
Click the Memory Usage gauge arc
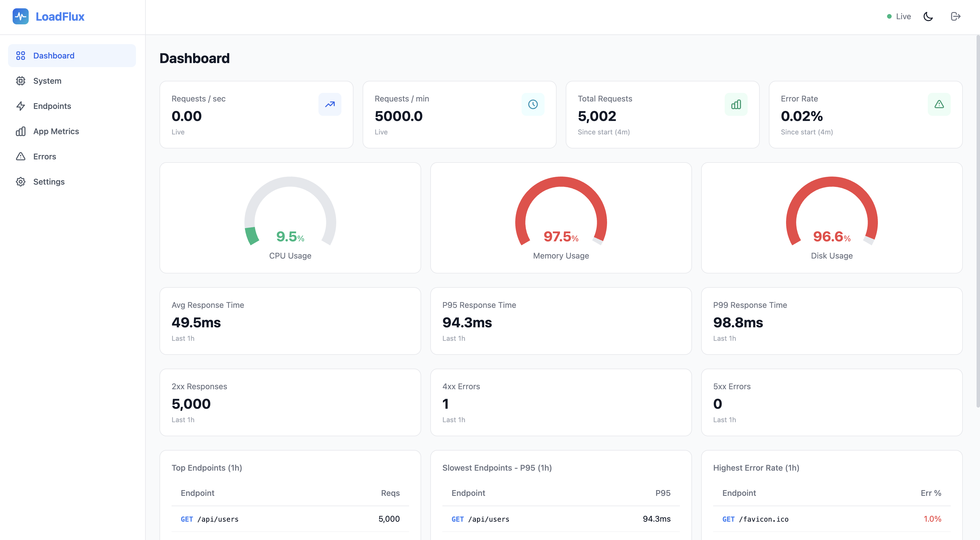click(x=561, y=182)
